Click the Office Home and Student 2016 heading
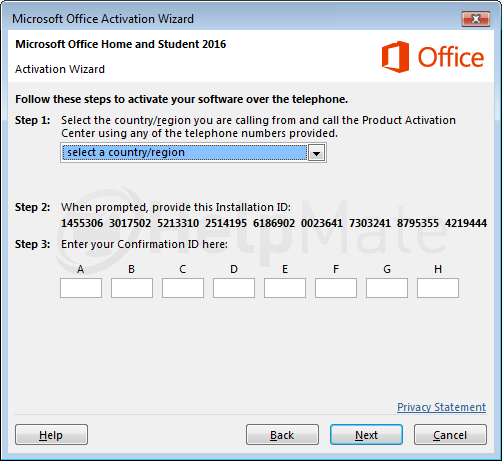 point(121,44)
